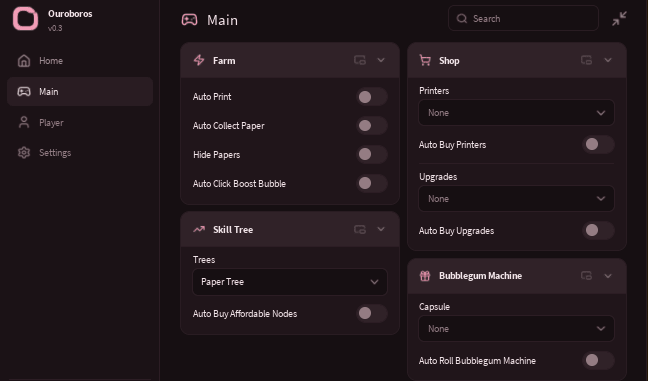Screen dimensions: 648x381
Task: Click the magnifier icon in Search box
Action: [462, 19]
